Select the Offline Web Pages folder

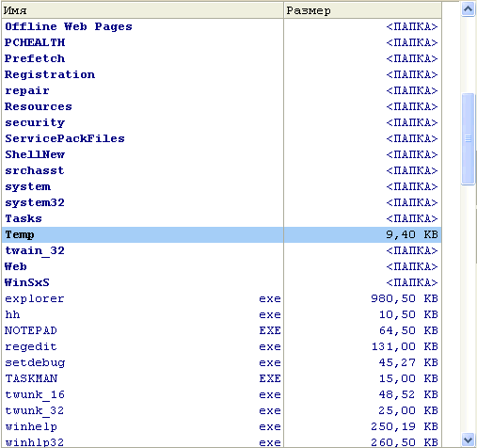point(69,26)
